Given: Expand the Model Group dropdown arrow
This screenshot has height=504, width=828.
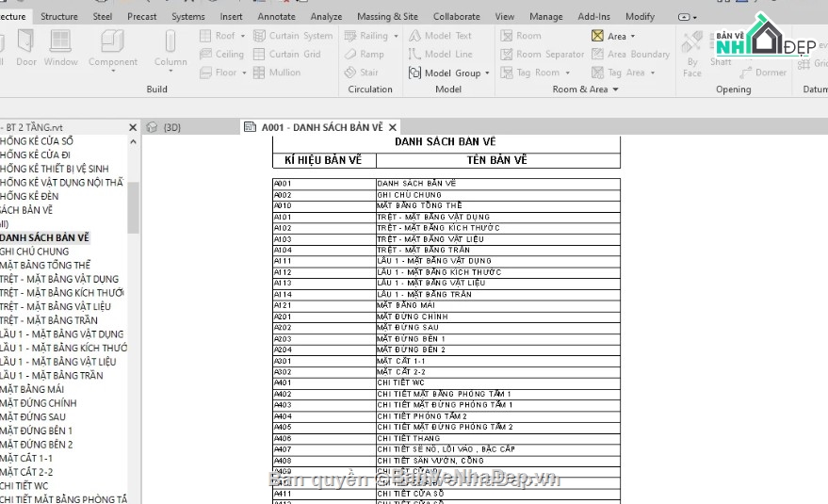Looking at the screenshot, I should tap(487, 73).
